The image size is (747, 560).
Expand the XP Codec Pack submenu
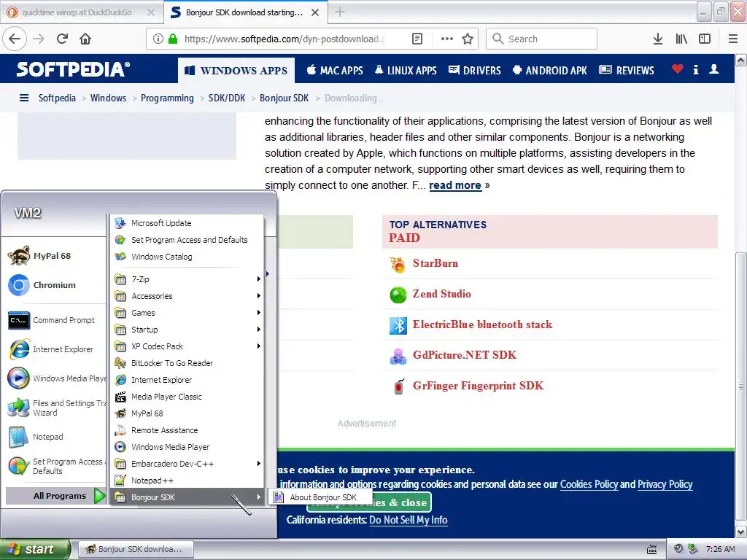point(187,346)
